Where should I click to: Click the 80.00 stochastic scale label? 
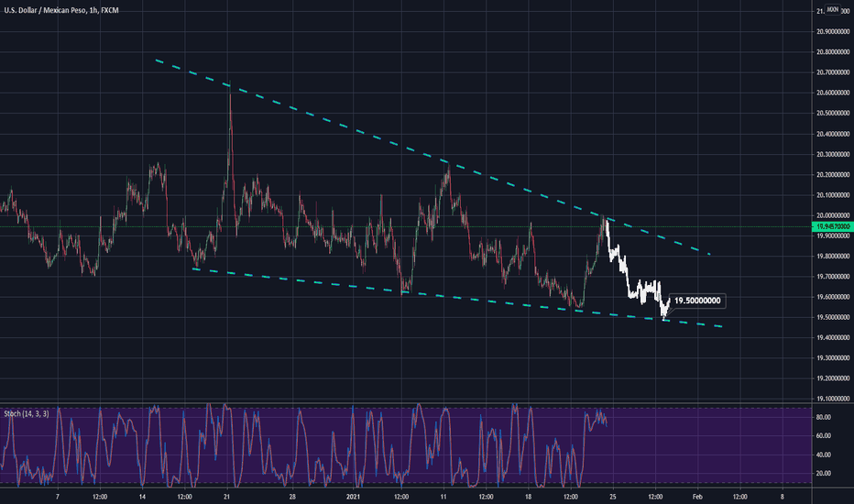[824, 417]
